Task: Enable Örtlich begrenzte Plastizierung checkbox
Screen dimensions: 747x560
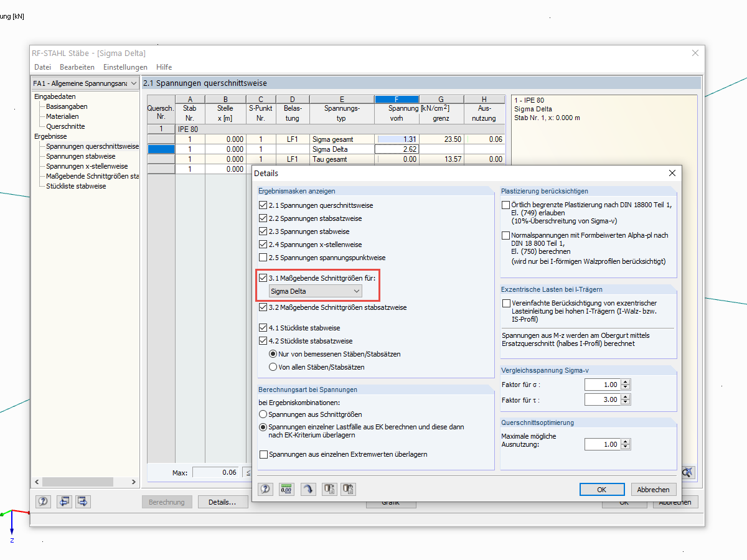Action: pos(506,205)
